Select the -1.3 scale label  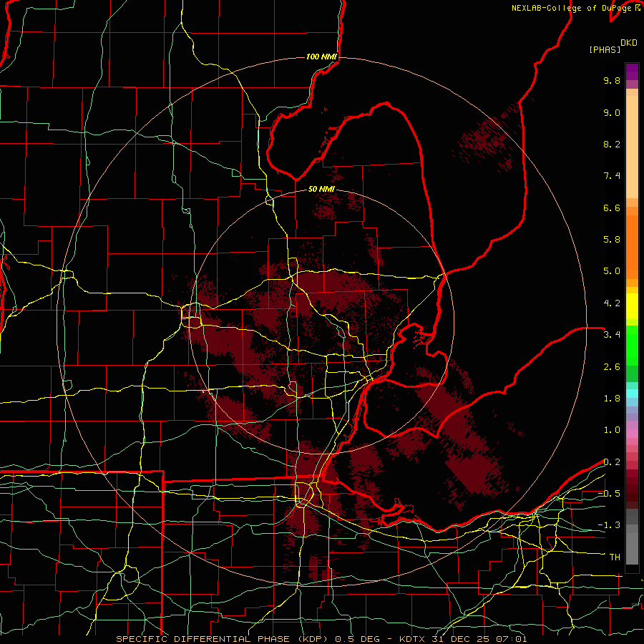(609, 525)
